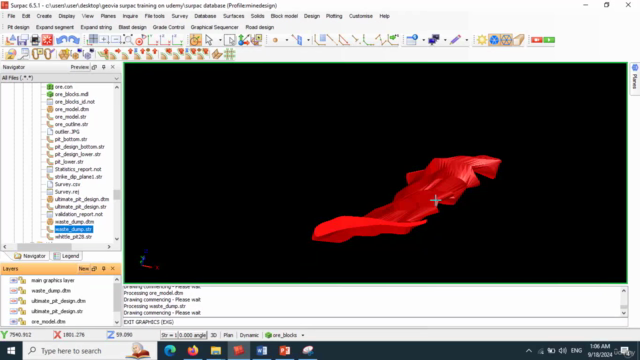Image resolution: width=640 pixels, height=360 pixels.
Task: Open the Solids menu
Action: 257,16
